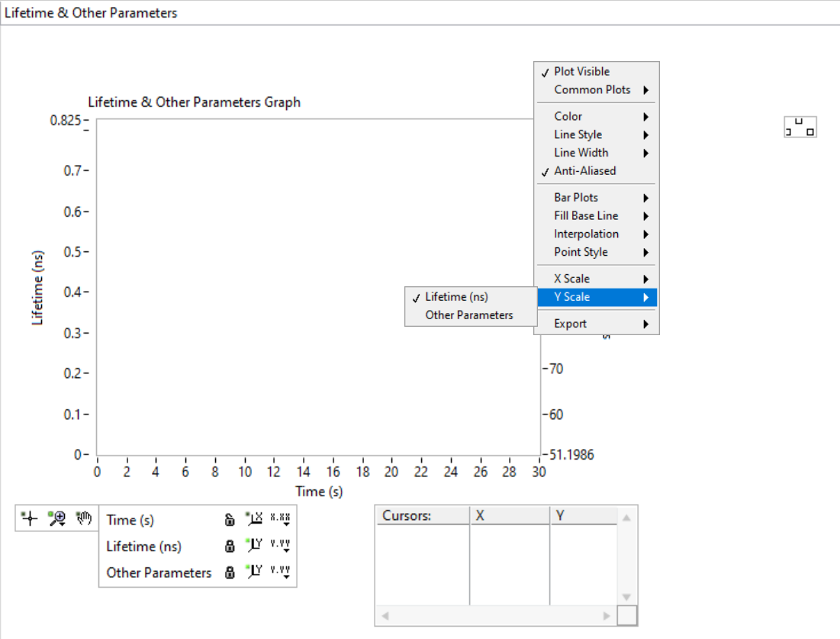Open the X Scale submenu
The height and width of the screenshot is (639, 840).
point(597,279)
